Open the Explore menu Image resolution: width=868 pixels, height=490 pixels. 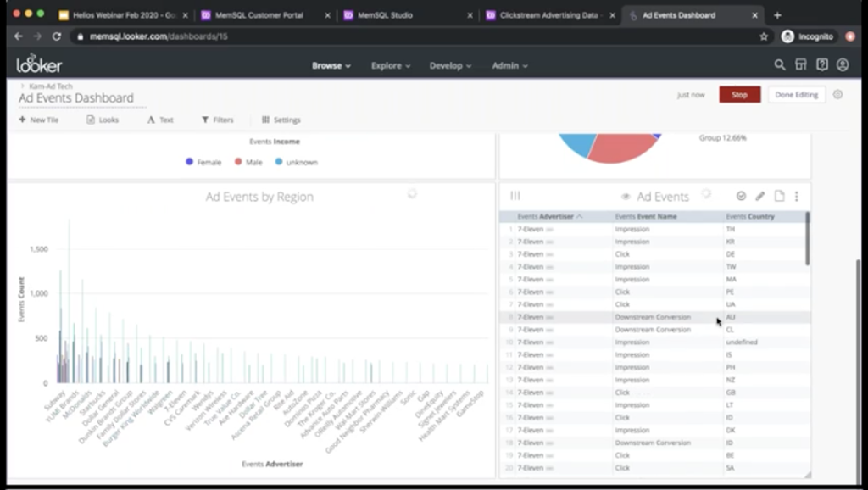[x=390, y=65]
